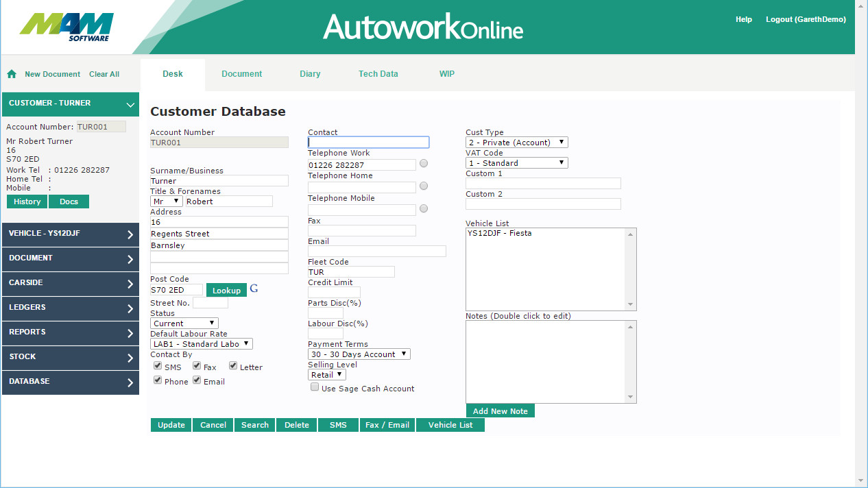
Task: Switch to the Tech Data tab
Action: click(x=378, y=74)
